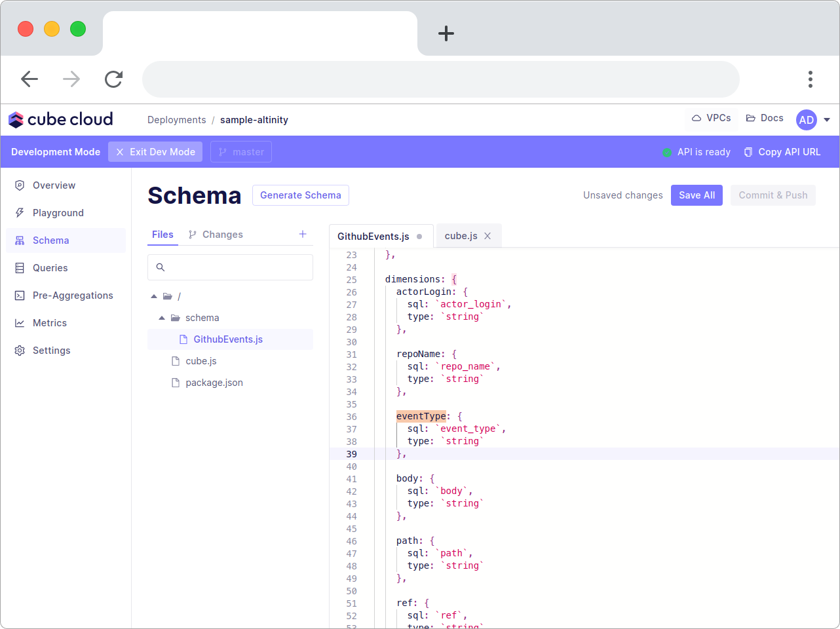Screen dimensions: 840x629
Task: Click the cube cloud logo
Action: pos(60,119)
